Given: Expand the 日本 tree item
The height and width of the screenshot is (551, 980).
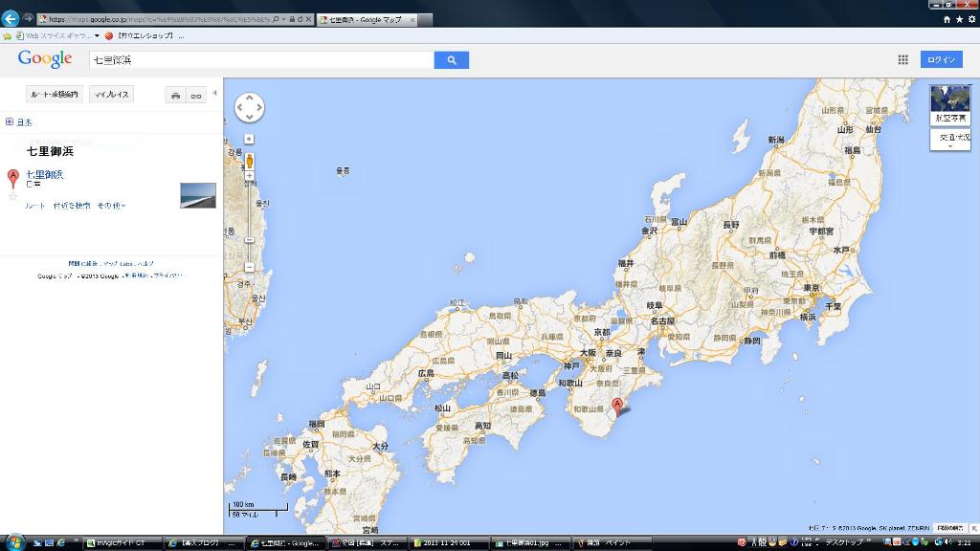Looking at the screenshot, I should [x=10, y=121].
